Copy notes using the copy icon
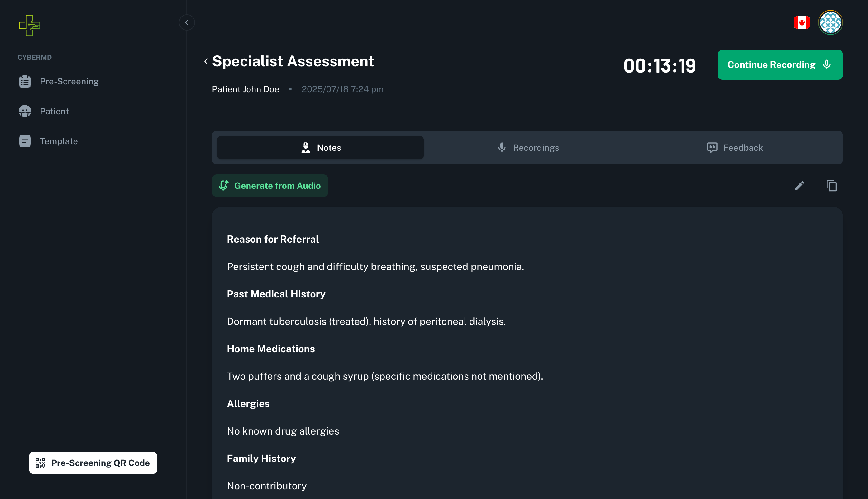This screenshot has height=499, width=868. point(831,186)
